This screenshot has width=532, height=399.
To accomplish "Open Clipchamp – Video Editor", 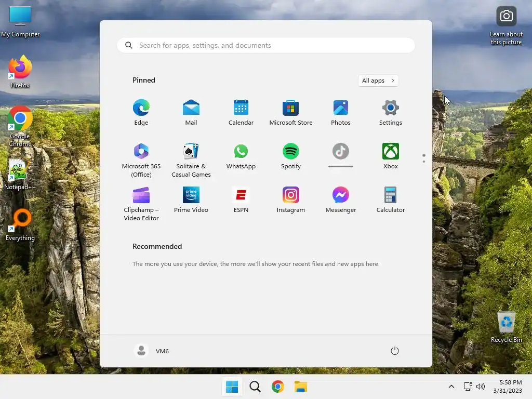I will 141,204.
